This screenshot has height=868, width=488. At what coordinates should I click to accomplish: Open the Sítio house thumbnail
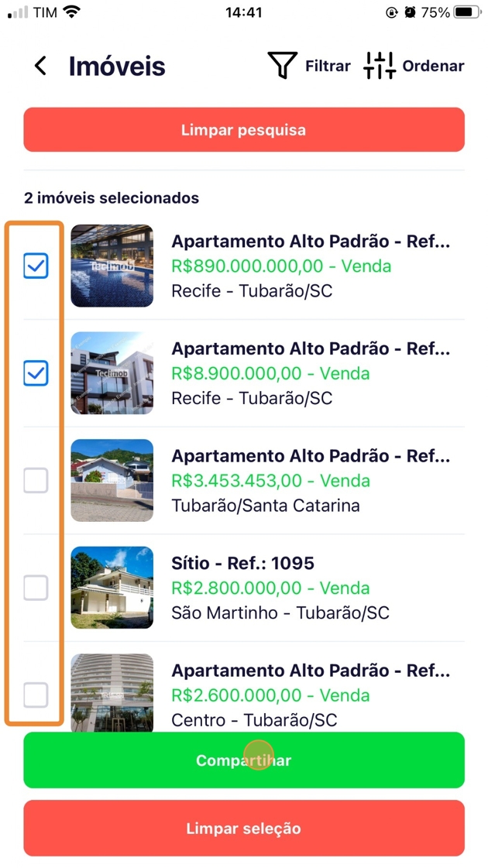coord(112,588)
